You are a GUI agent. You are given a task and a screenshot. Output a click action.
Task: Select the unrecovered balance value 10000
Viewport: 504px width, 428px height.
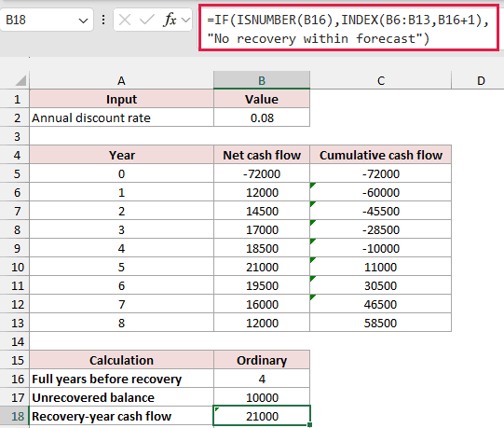pos(262,397)
